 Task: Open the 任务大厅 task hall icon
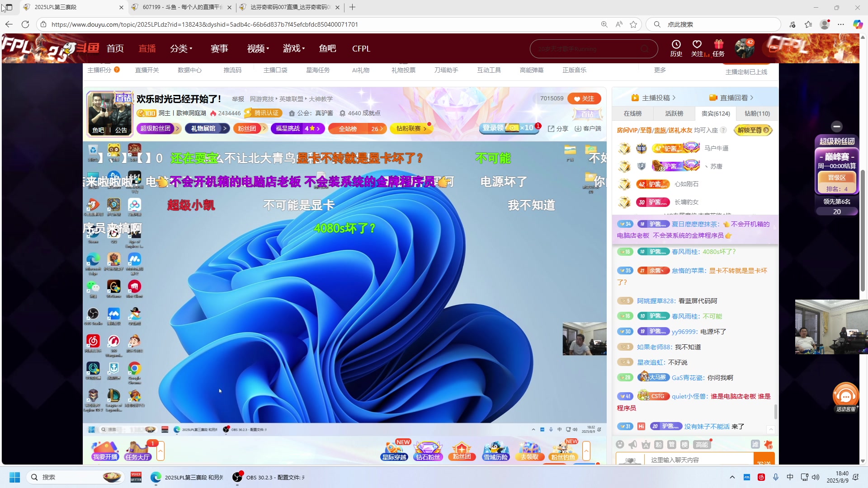coord(137,450)
